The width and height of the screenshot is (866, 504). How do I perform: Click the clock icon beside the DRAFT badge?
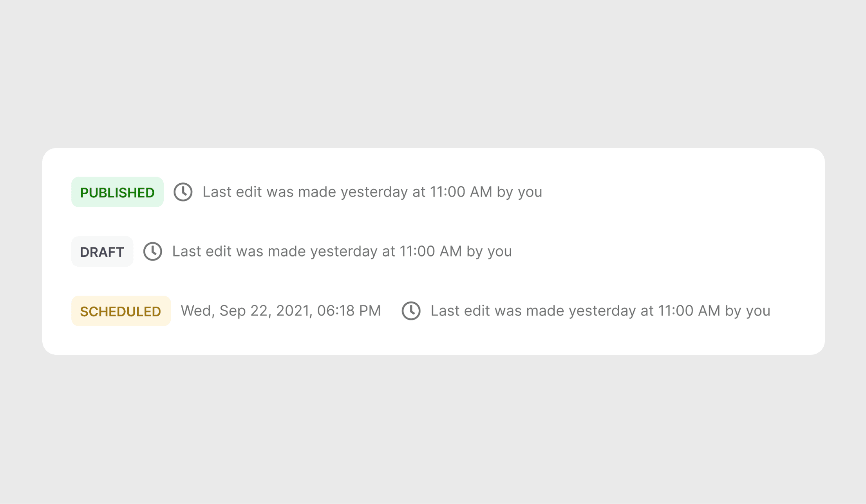153,251
